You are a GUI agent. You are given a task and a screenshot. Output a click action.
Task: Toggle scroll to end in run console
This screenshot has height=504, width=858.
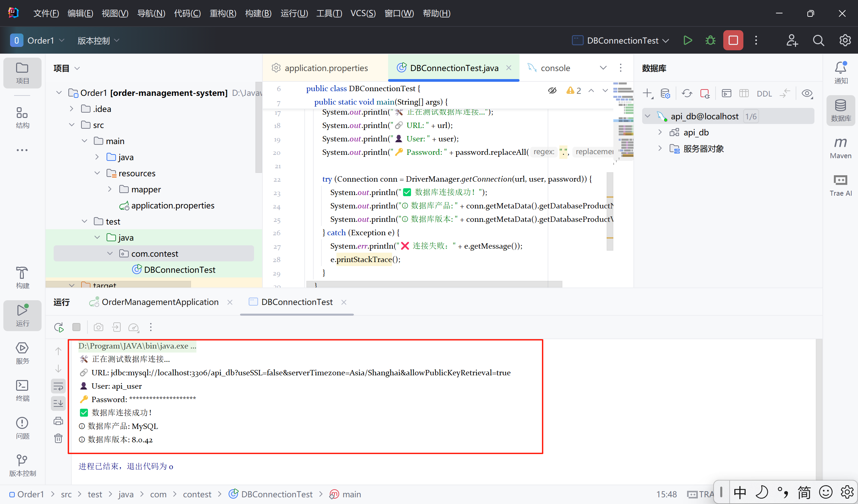[x=58, y=403]
